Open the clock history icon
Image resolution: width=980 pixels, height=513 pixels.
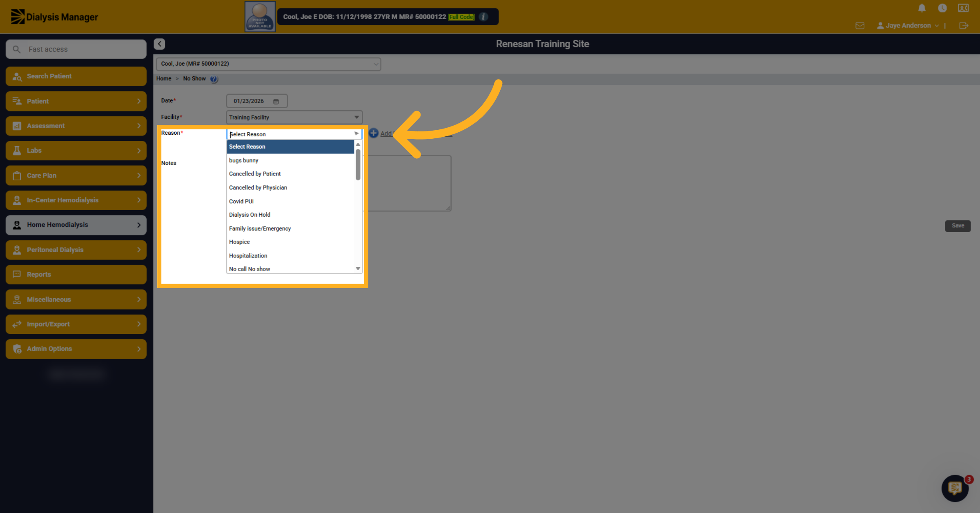(942, 8)
